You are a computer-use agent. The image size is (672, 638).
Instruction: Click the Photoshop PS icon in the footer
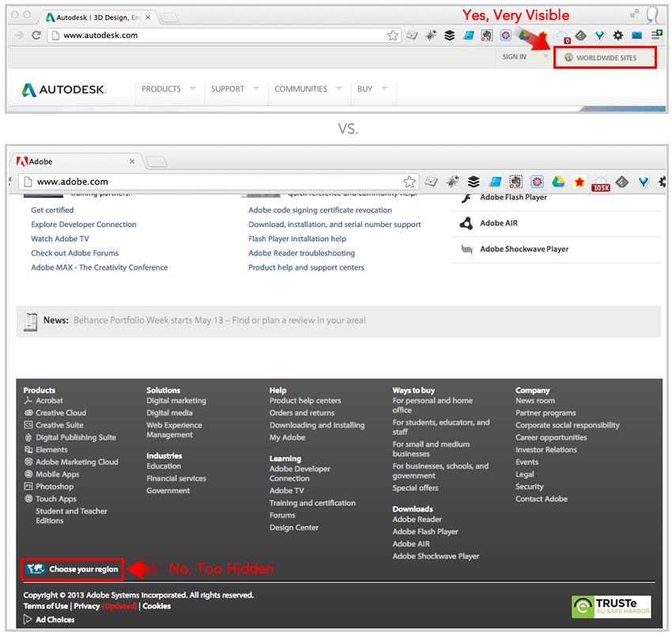click(28, 486)
